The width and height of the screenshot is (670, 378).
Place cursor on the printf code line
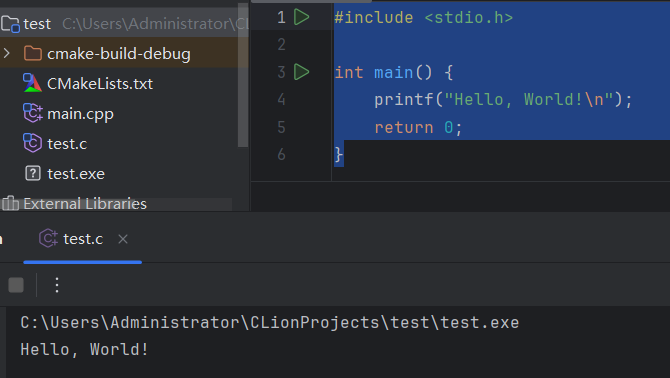tap(503, 100)
